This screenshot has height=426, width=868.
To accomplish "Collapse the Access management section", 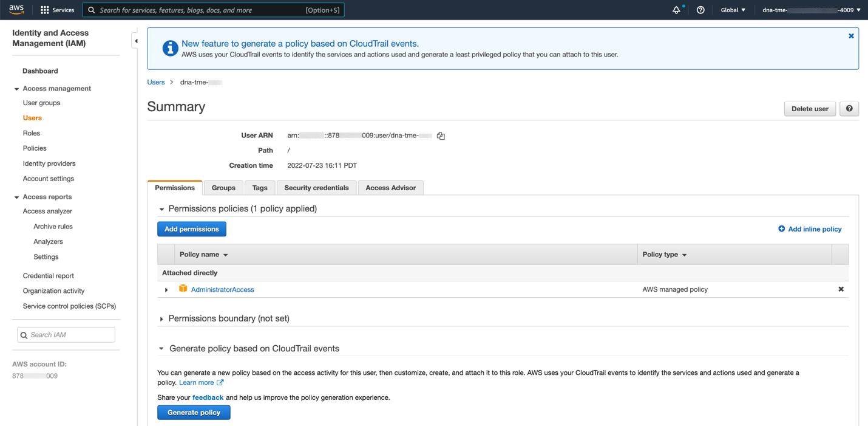I will point(16,89).
